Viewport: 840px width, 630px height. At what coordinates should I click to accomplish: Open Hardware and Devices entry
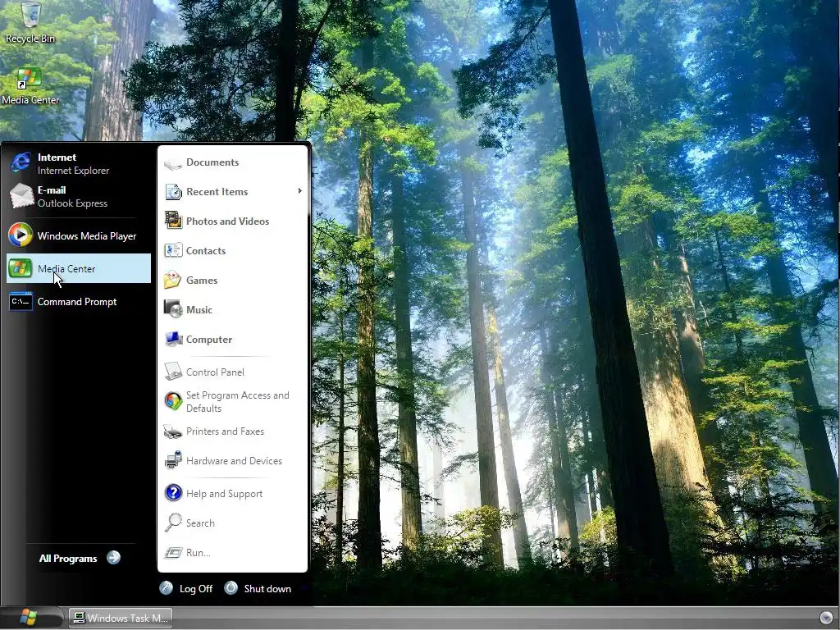pyautogui.click(x=234, y=461)
